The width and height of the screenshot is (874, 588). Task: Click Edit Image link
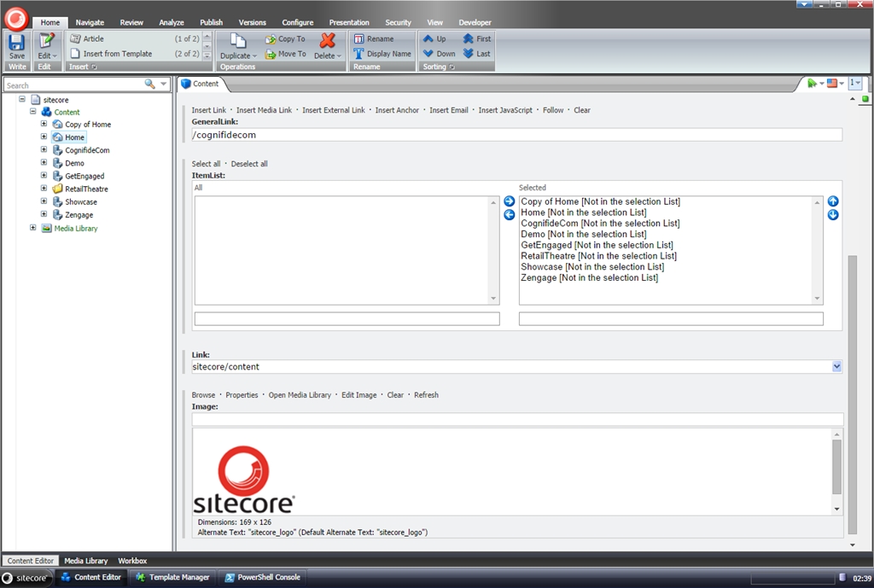click(359, 394)
